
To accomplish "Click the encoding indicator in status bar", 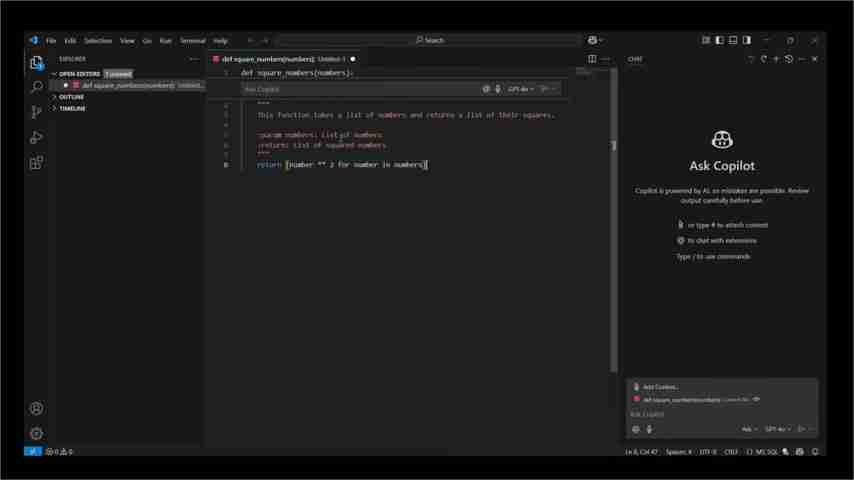I will 707,452.
